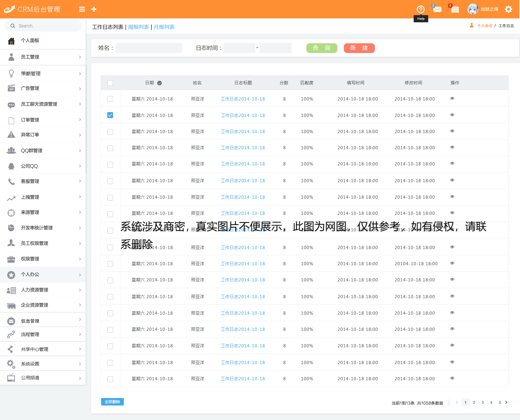The width and height of the screenshot is (520, 420).
Task: Go to next page arrow
Action: [506, 403]
